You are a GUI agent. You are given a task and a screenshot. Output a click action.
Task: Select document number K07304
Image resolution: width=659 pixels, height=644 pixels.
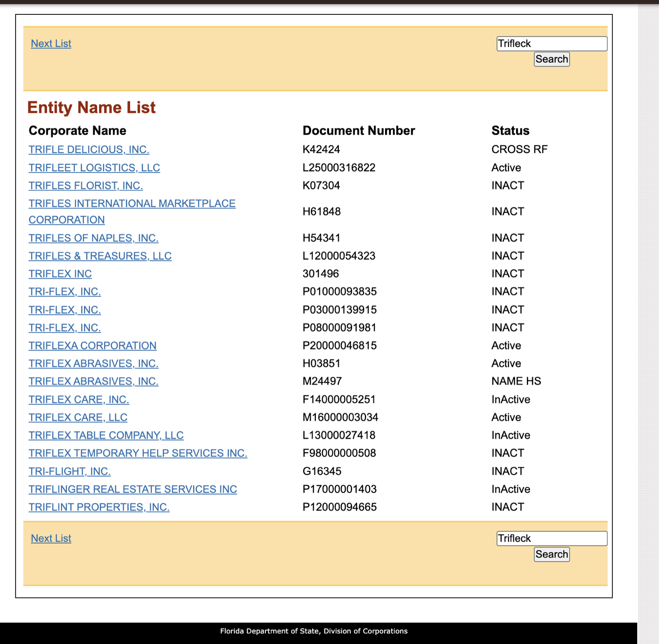(321, 186)
